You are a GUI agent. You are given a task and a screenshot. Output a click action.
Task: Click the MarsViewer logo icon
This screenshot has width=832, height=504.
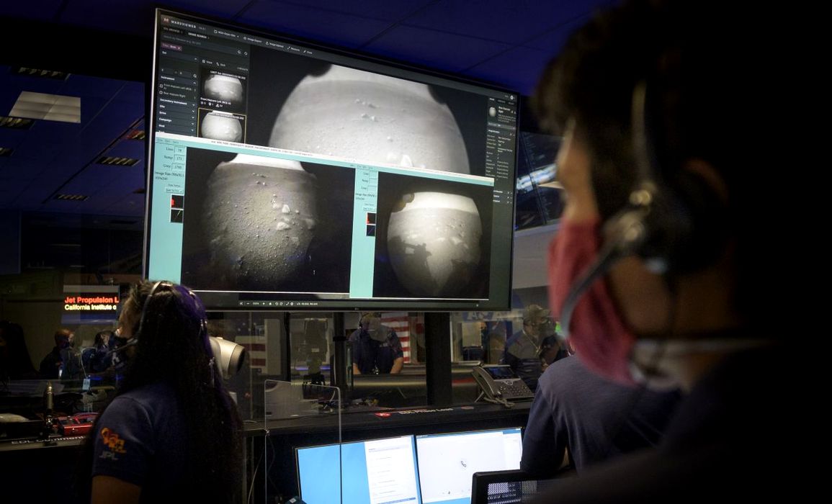tap(166, 20)
